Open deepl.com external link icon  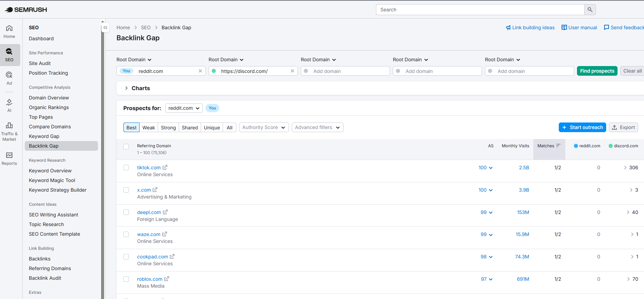tap(165, 212)
